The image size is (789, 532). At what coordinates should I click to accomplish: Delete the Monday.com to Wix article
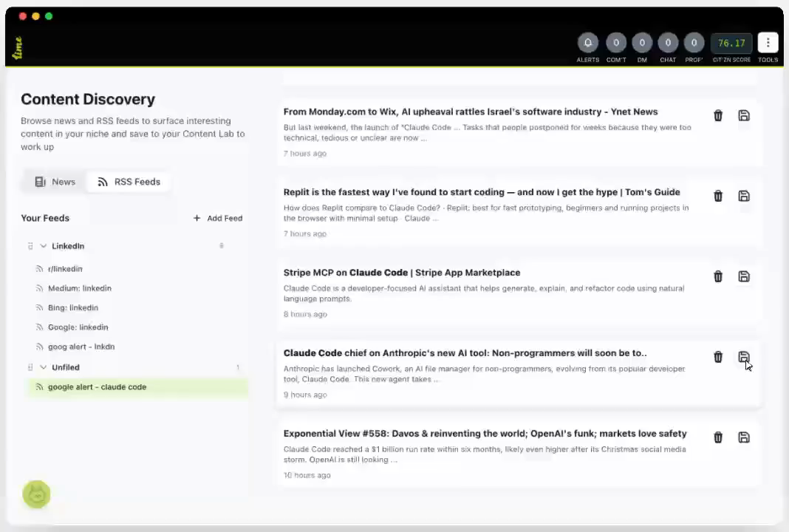click(x=718, y=116)
